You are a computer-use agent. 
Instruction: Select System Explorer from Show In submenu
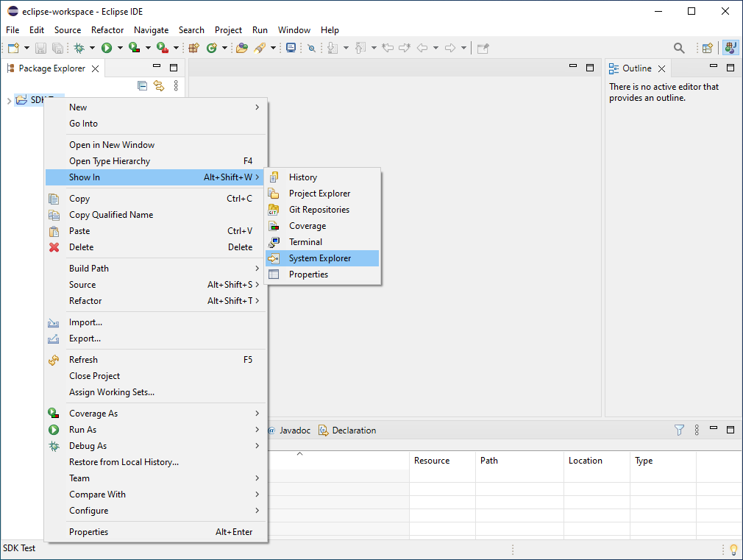[x=320, y=258]
